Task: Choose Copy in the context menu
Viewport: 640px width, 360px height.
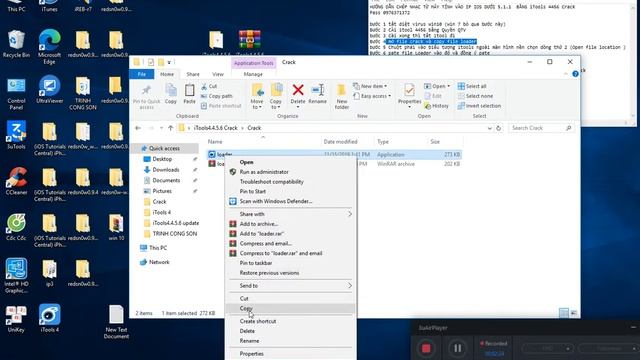Action: click(x=290, y=309)
